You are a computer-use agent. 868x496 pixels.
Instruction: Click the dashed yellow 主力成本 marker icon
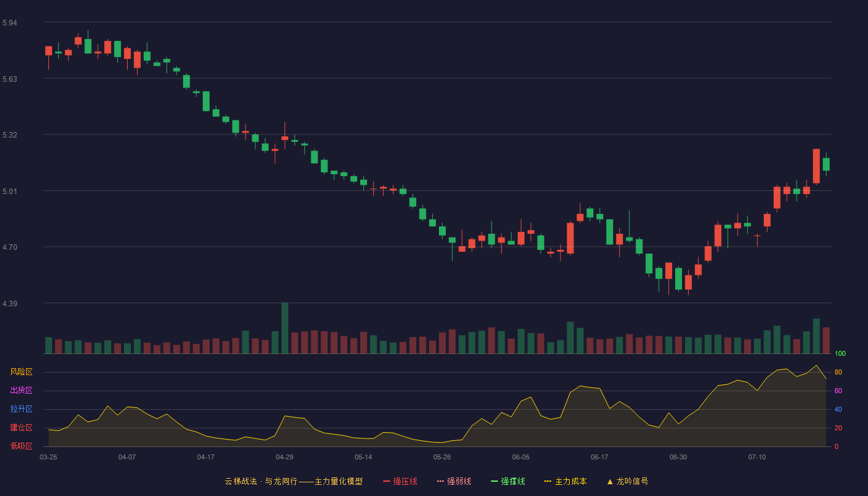[x=547, y=481]
